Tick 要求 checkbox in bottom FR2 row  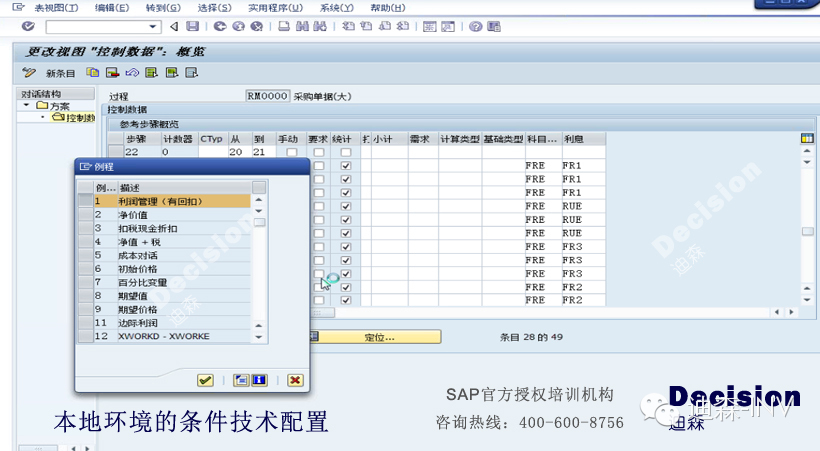(318, 300)
